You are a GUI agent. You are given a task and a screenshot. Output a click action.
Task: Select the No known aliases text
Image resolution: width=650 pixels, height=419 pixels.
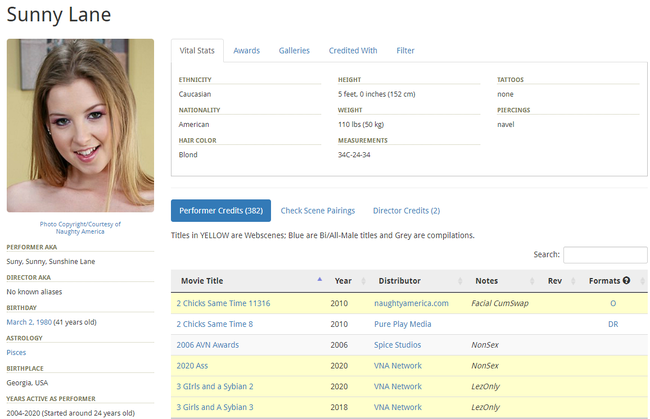[x=34, y=292]
